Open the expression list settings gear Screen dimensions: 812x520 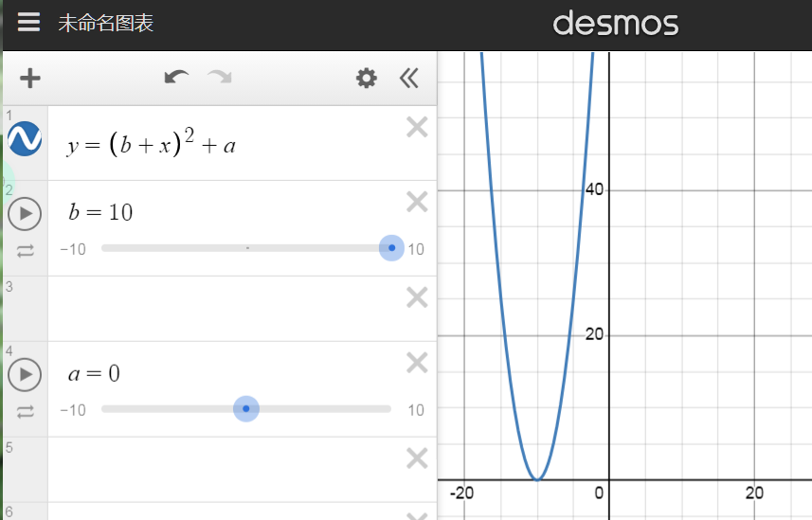pos(366,79)
